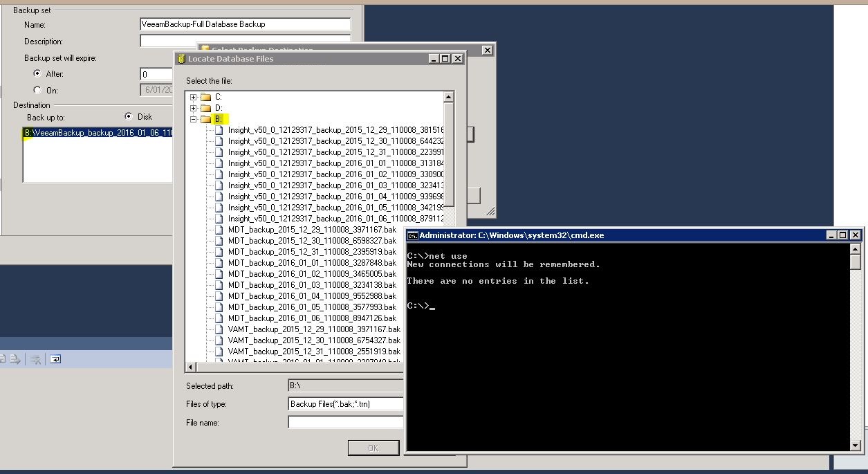Viewport: 868px width, 474px height.
Task: Open the Files of type dropdown
Action: (x=346, y=404)
